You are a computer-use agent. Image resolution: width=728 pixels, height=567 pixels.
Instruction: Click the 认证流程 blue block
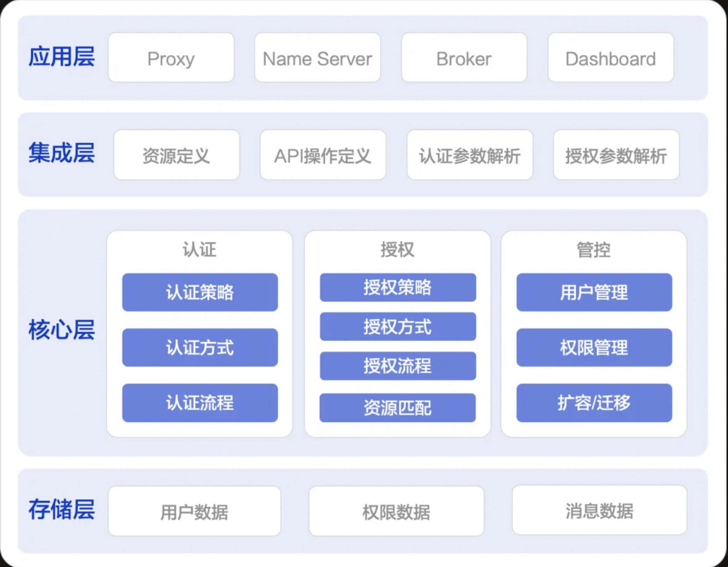point(200,403)
